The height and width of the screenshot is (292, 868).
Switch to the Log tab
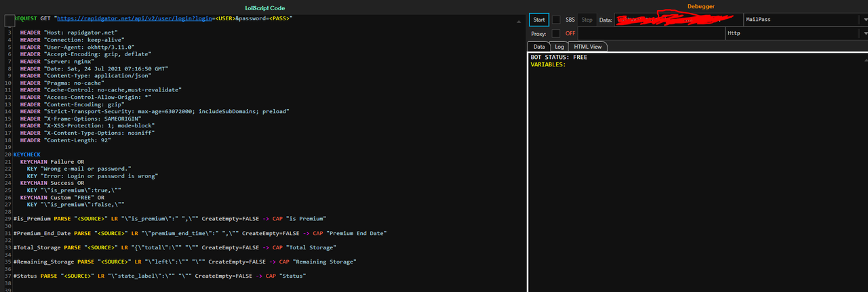point(559,47)
